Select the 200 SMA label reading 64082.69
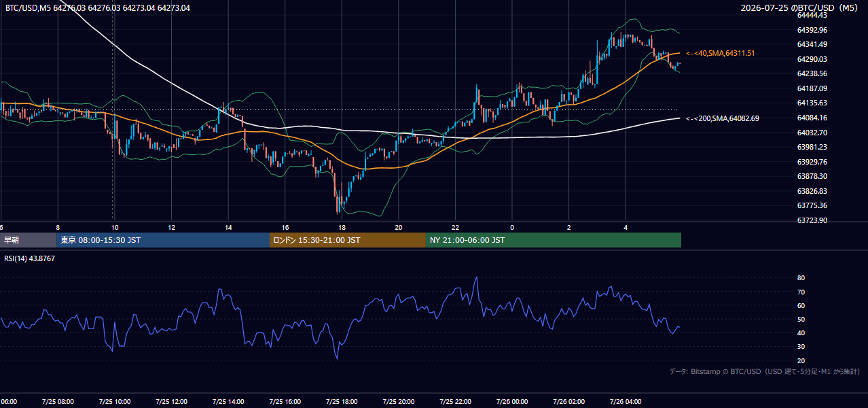Screen dimensions: 868x408 pos(723,118)
